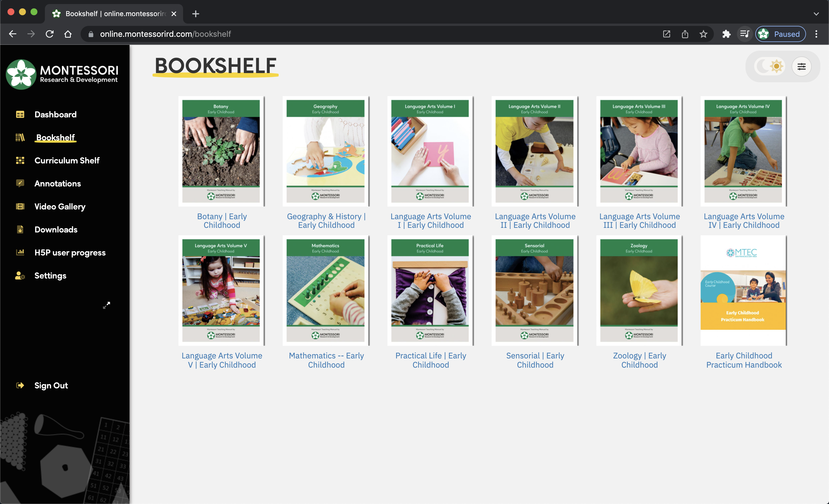Open Settings menu item
The height and width of the screenshot is (504, 829).
[x=50, y=276]
